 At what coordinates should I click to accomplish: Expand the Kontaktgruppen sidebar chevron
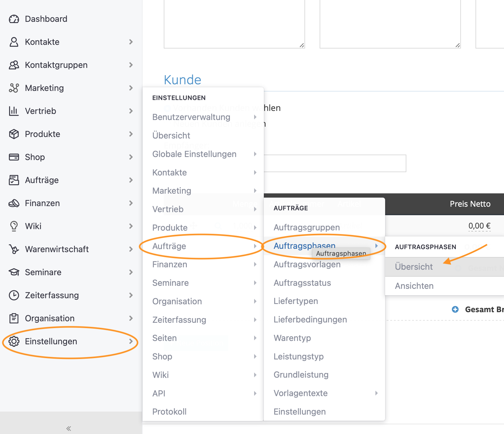[x=130, y=65]
